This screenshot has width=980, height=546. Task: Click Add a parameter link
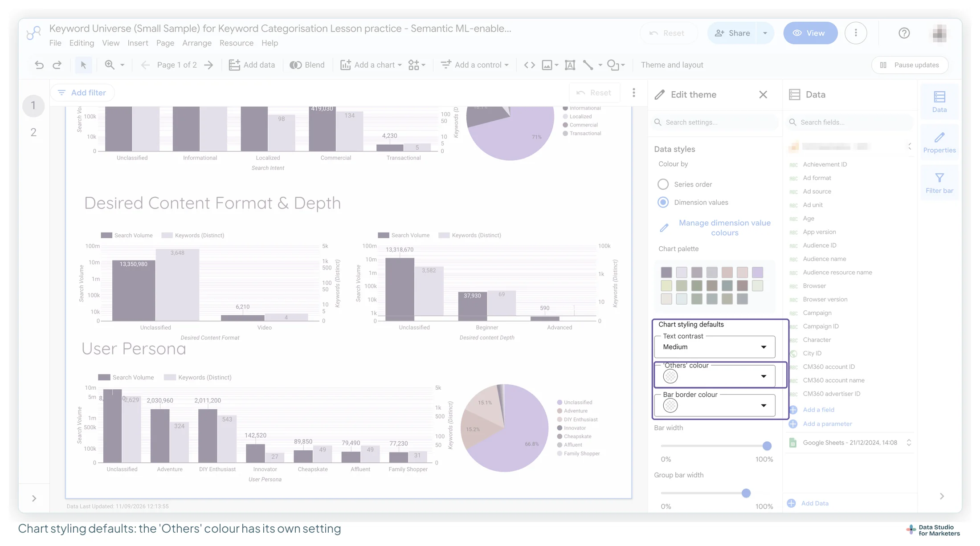click(x=827, y=424)
